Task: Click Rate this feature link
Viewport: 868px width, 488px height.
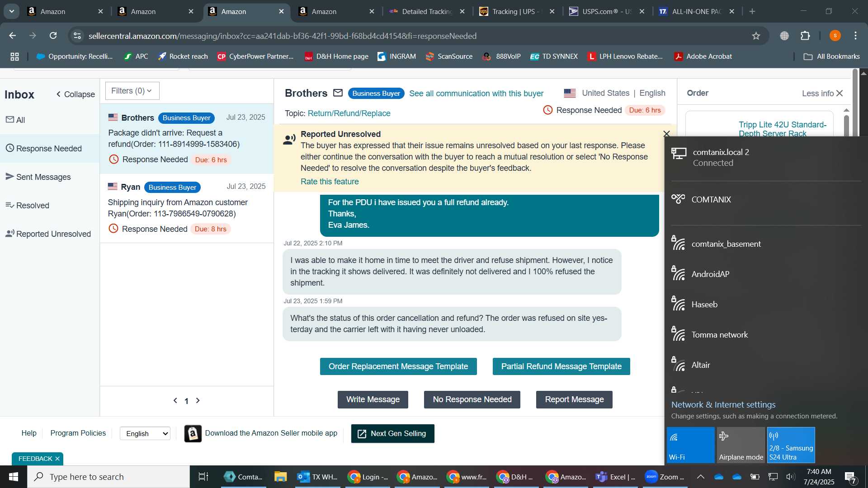Action: [x=330, y=182]
